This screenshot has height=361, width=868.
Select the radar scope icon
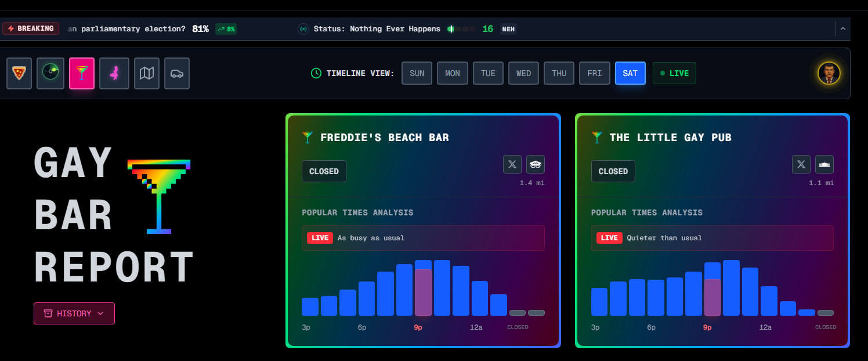(50, 73)
